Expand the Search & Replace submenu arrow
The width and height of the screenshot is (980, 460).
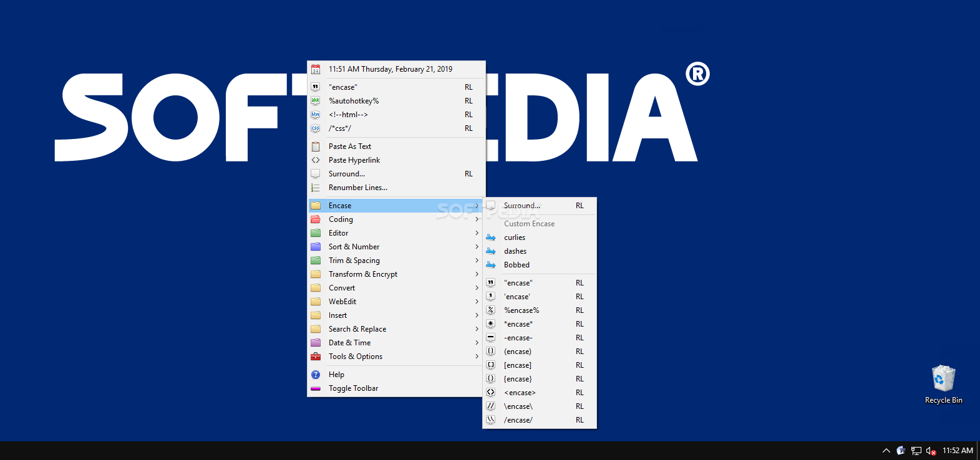[x=477, y=329]
